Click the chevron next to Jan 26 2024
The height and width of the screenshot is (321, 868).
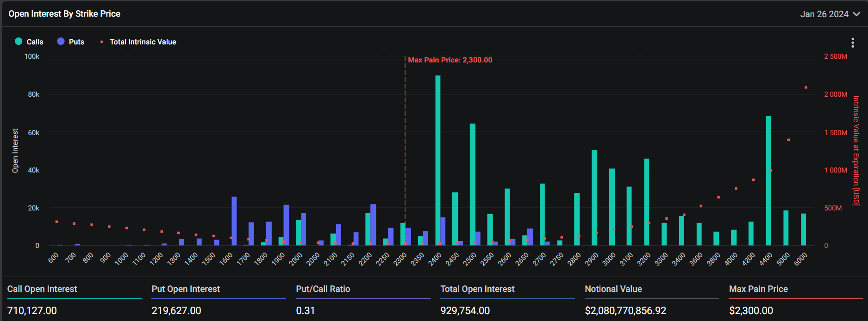pyautogui.click(x=856, y=14)
